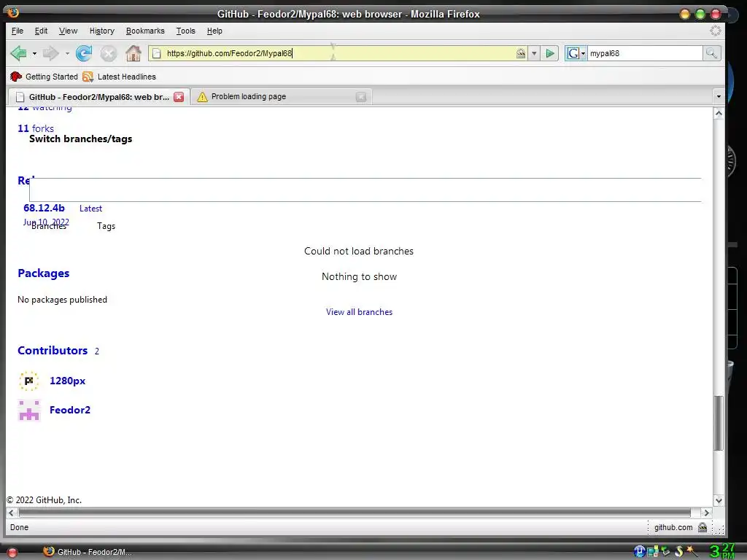This screenshot has height=560, width=747.
Task: Close the GitHub Feodor2/Mypal68 tab with red X
Action: [x=179, y=97]
